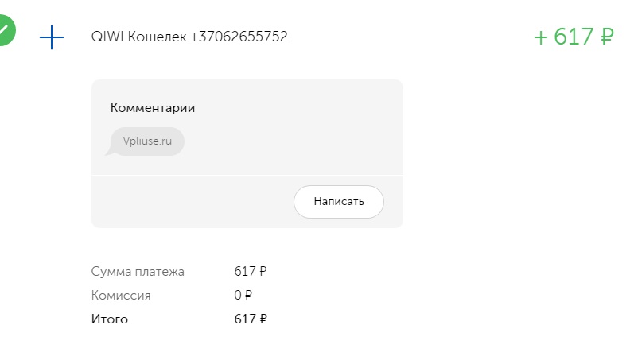Click the Комментарии heading
Image resolution: width=634 pixels, height=364 pixels.
(x=153, y=108)
